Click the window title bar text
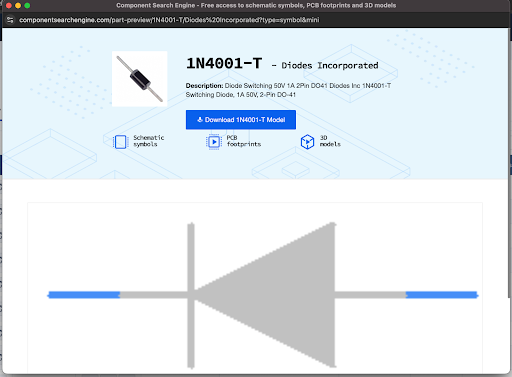This screenshot has height=377, width=512. pos(256,5)
